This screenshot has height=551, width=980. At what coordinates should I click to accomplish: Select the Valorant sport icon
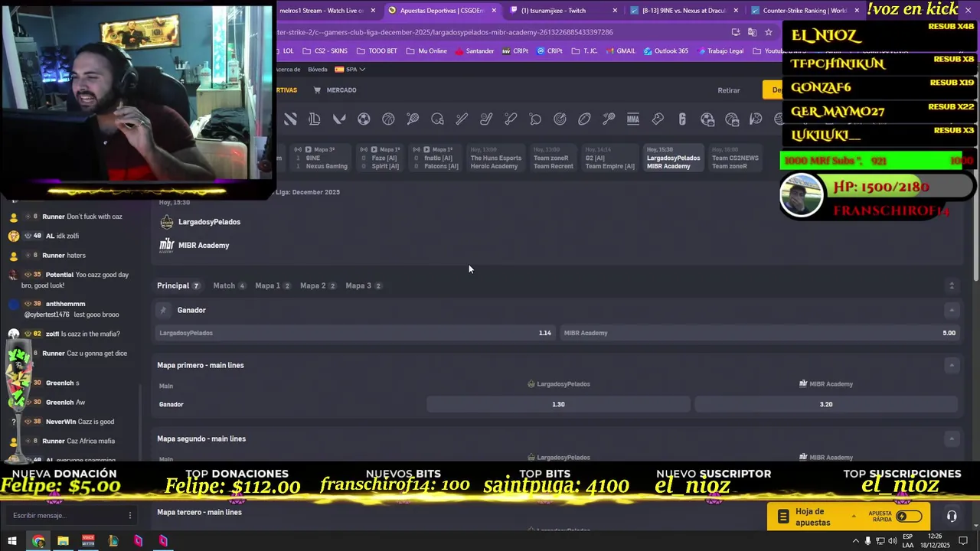click(x=339, y=119)
